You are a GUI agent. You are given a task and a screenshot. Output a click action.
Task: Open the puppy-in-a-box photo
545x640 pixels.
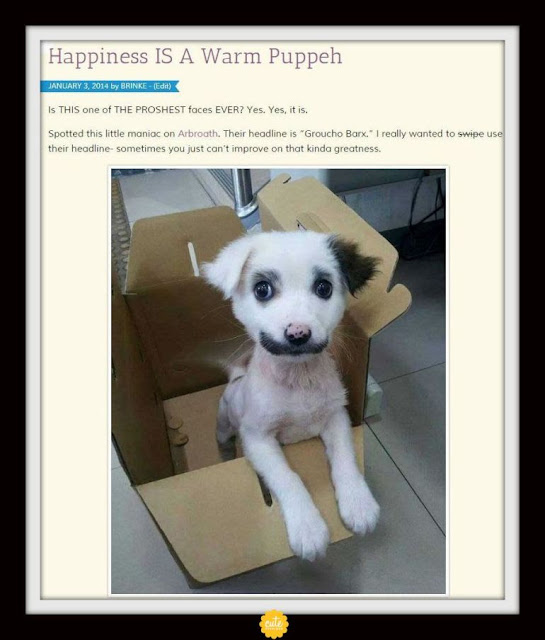[278, 381]
